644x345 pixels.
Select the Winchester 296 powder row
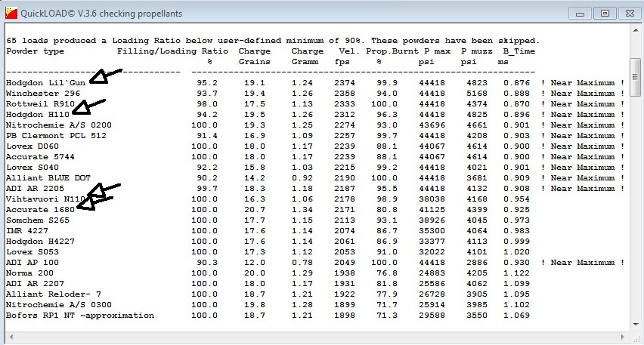pos(315,94)
